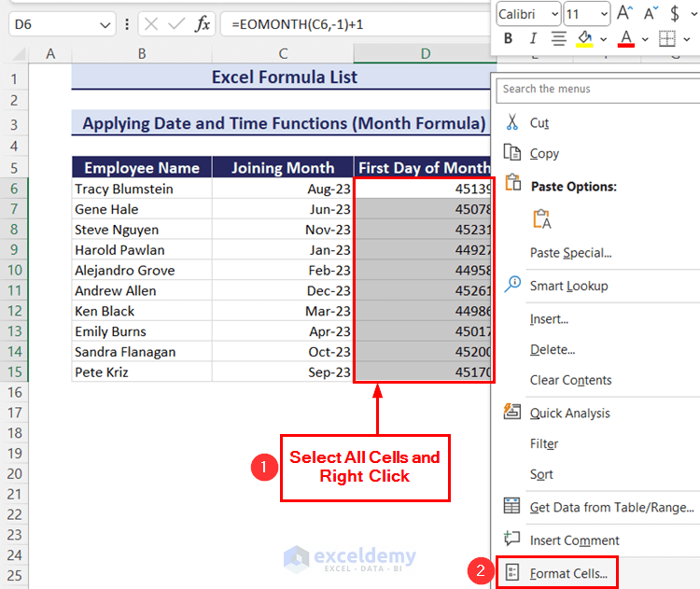Choose Copy from the context menu
This screenshot has height=589, width=700.
[x=544, y=154]
